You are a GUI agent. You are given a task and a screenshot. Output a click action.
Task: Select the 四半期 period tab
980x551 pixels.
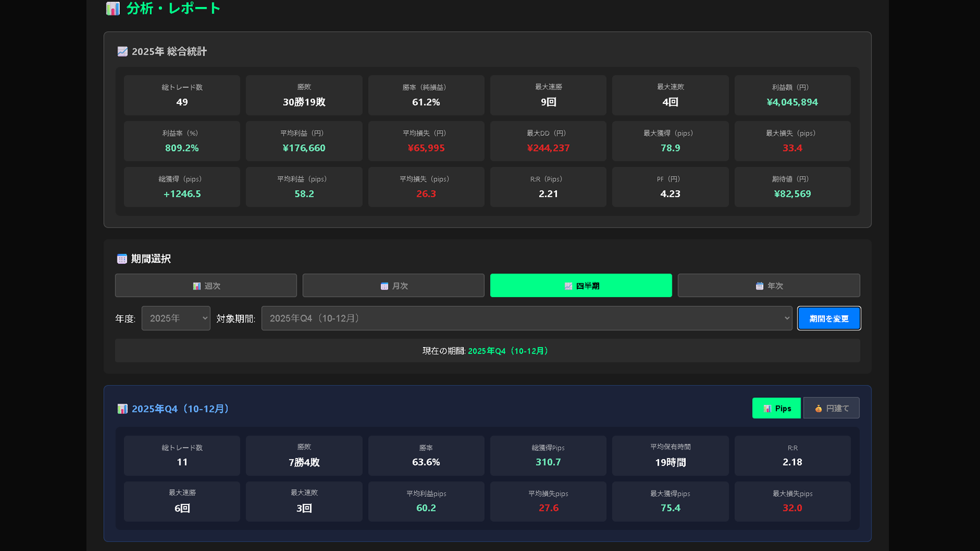(581, 286)
